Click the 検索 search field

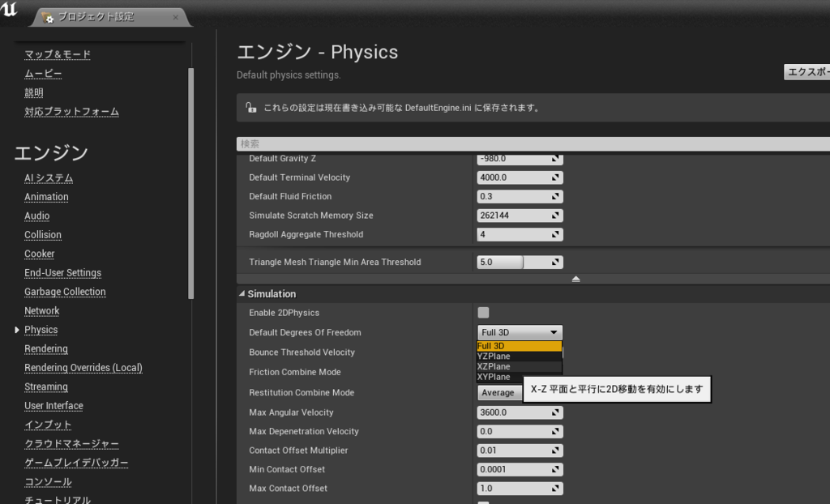click(533, 143)
